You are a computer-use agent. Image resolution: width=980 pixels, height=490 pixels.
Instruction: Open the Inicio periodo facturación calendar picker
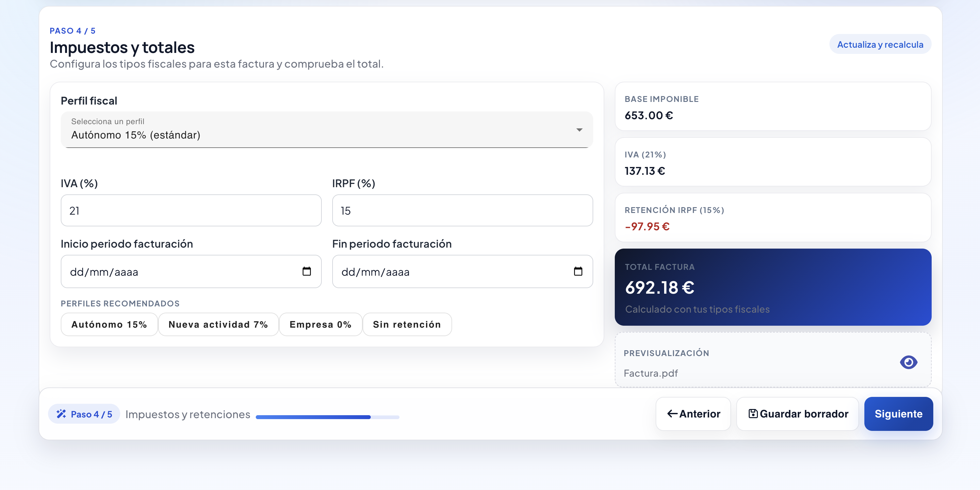coord(307,272)
